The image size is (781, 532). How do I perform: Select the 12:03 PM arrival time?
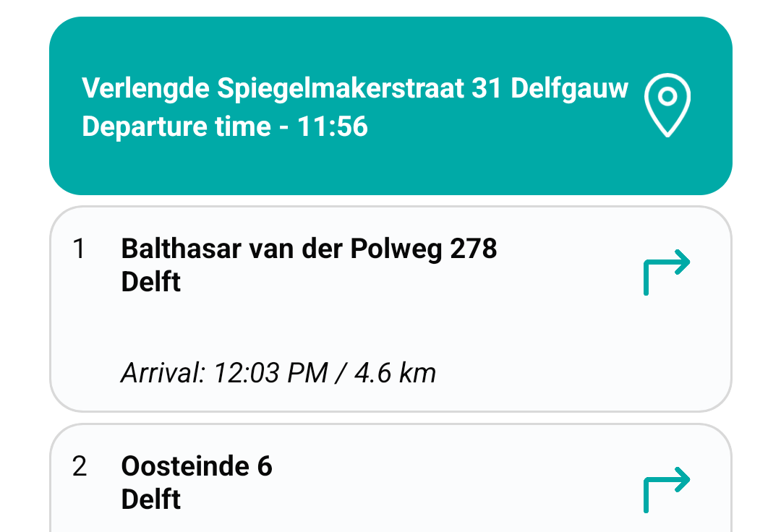point(267,373)
